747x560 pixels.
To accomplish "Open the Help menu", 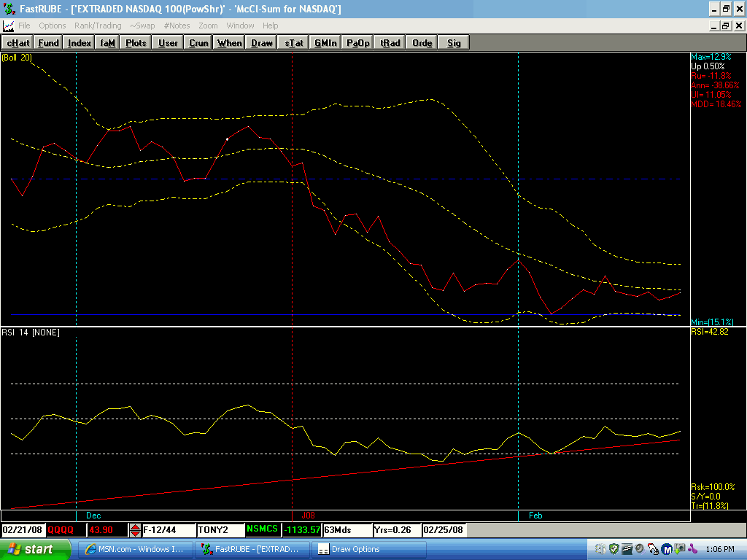I will click(x=270, y=26).
